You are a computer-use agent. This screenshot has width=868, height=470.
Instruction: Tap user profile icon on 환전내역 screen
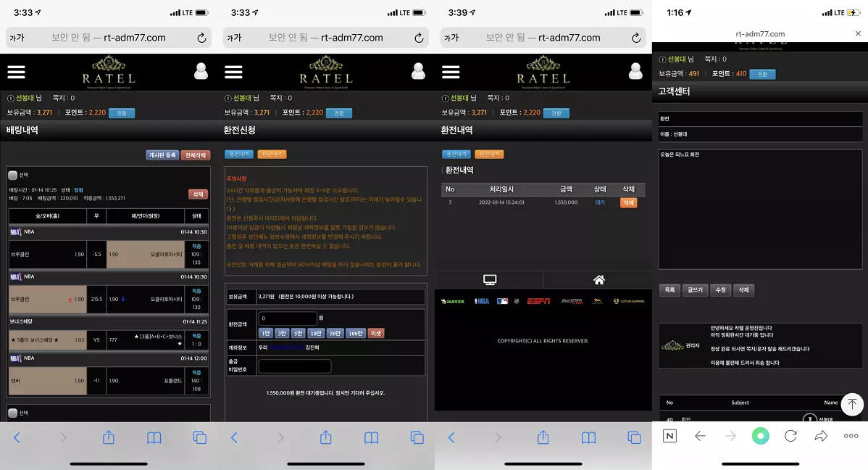click(635, 71)
